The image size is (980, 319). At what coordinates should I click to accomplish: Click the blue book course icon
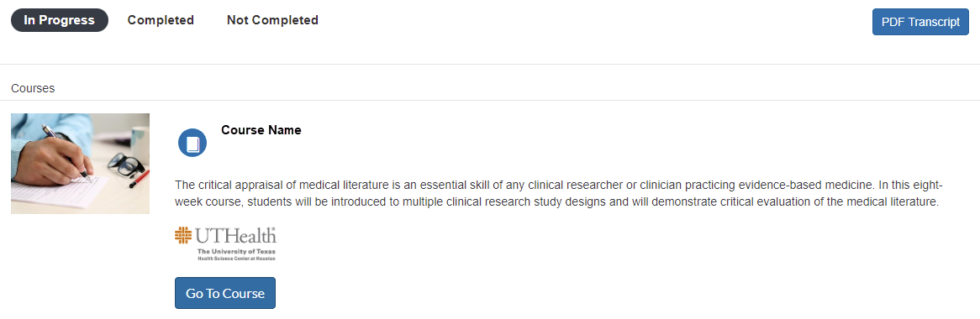192,143
